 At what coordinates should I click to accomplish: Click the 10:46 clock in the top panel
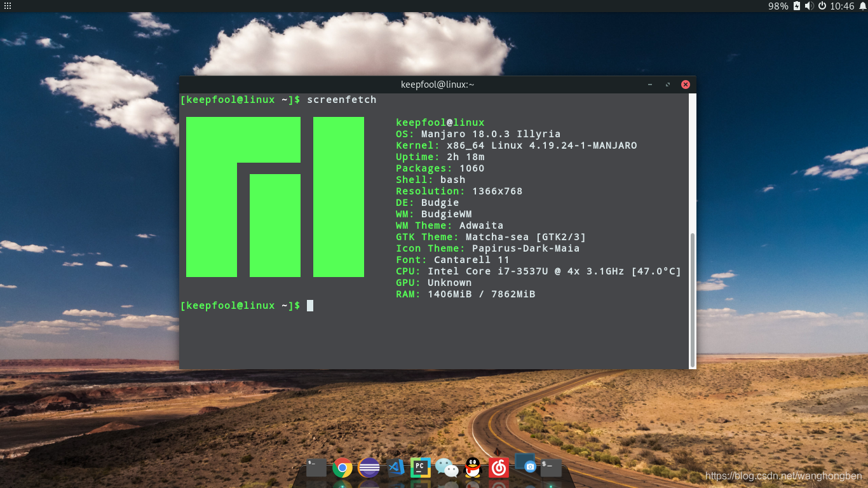842,6
